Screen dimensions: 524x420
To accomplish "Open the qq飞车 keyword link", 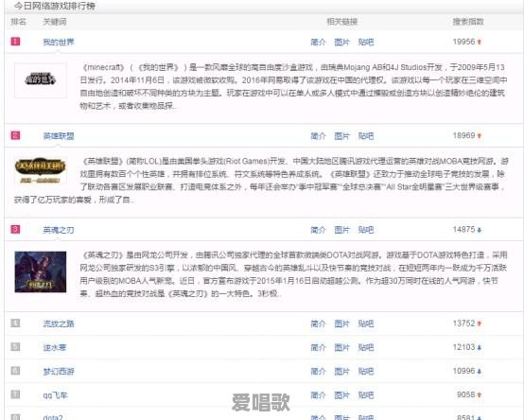I will (x=55, y=395).
